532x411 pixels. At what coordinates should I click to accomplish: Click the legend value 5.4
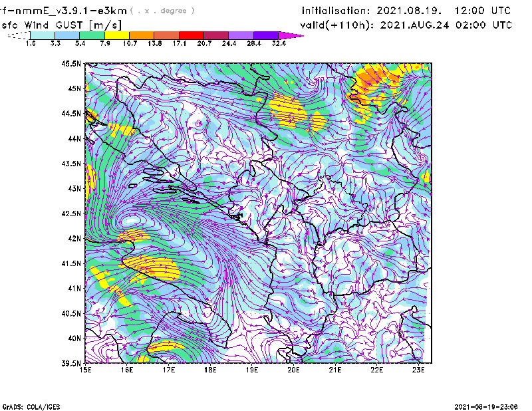(x=80, y=43)
